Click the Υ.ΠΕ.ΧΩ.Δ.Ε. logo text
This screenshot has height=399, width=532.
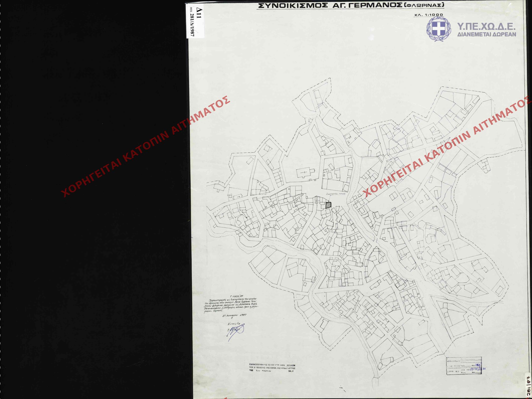[x=486, y=26]
